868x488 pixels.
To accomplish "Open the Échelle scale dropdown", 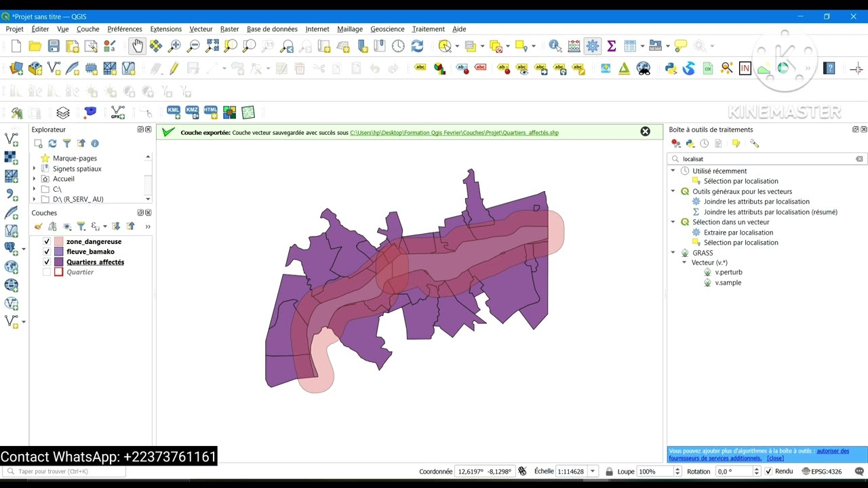I will (x=593, y=471).
